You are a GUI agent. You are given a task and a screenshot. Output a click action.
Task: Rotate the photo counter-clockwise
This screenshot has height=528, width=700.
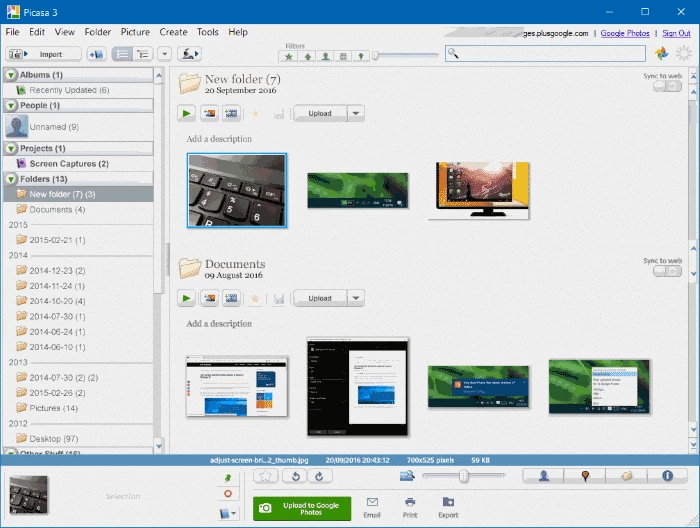[x=295, y=476]
